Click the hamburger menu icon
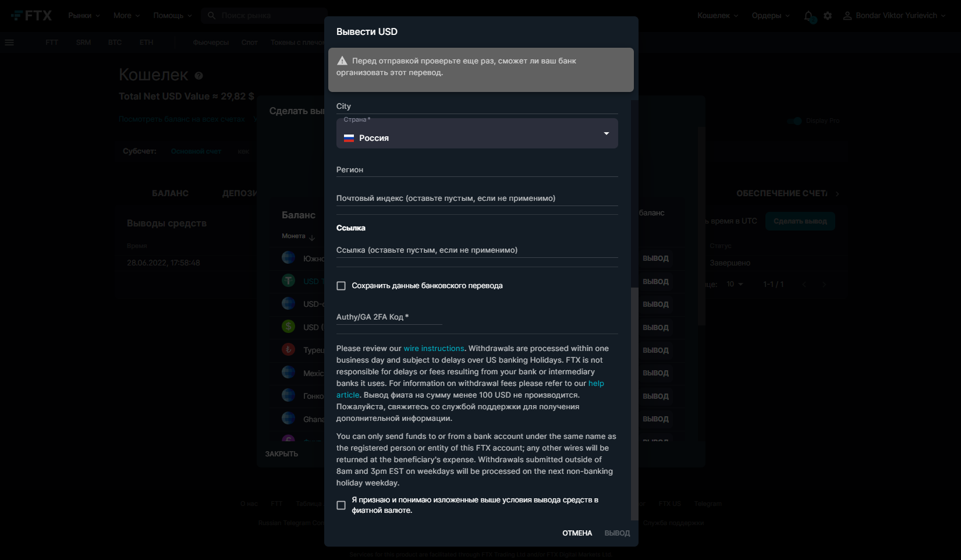 (x=9, y=42)
